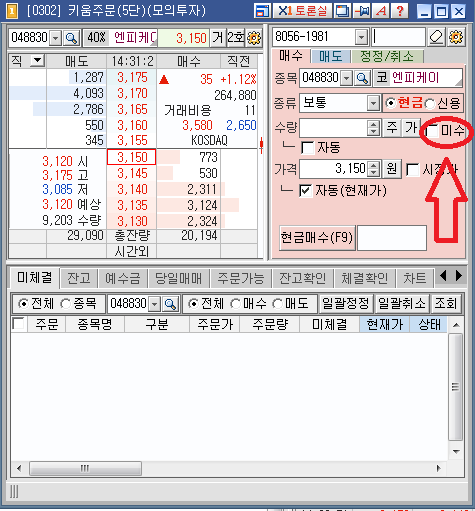The width and height of the screenshot is (475, 511).
Task: Select the 현금 cash radio button
Action: coord(390,103)
